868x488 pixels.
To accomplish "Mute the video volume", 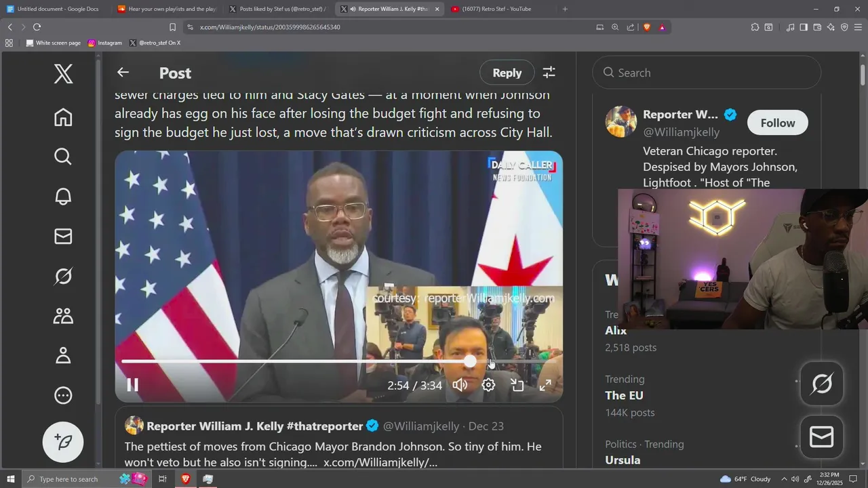I will [x=460, y=385].
